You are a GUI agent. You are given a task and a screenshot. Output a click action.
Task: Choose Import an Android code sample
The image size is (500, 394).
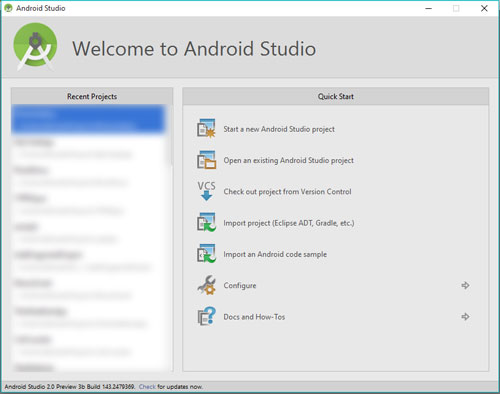275,254
